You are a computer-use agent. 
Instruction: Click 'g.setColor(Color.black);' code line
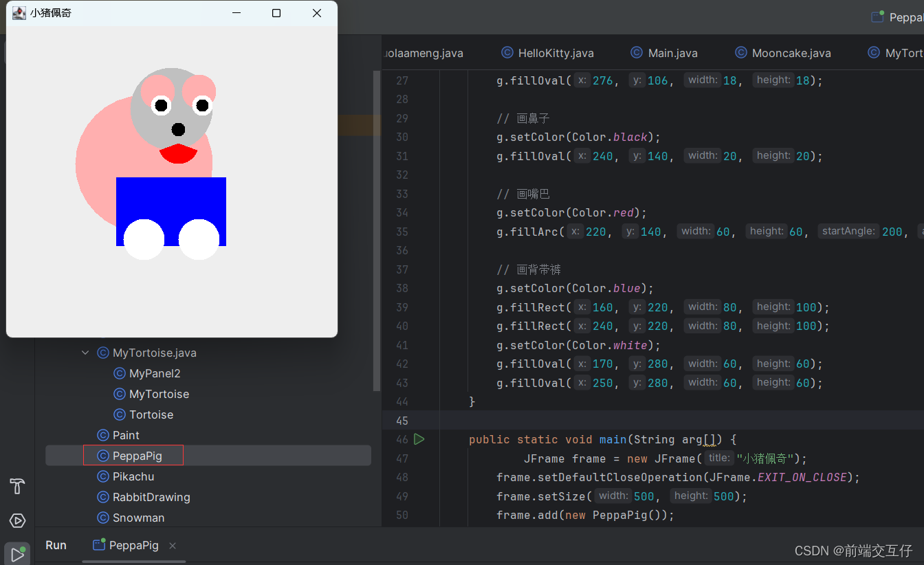[578, 137]
